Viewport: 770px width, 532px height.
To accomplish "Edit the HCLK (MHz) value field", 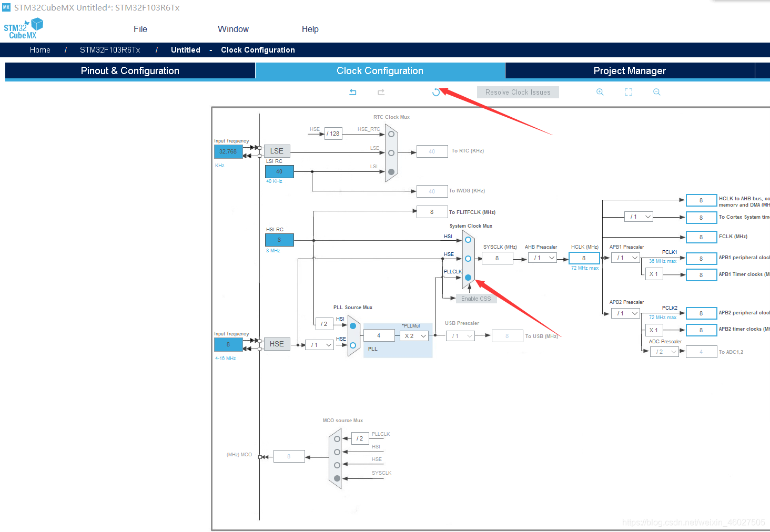I will 584,258.
